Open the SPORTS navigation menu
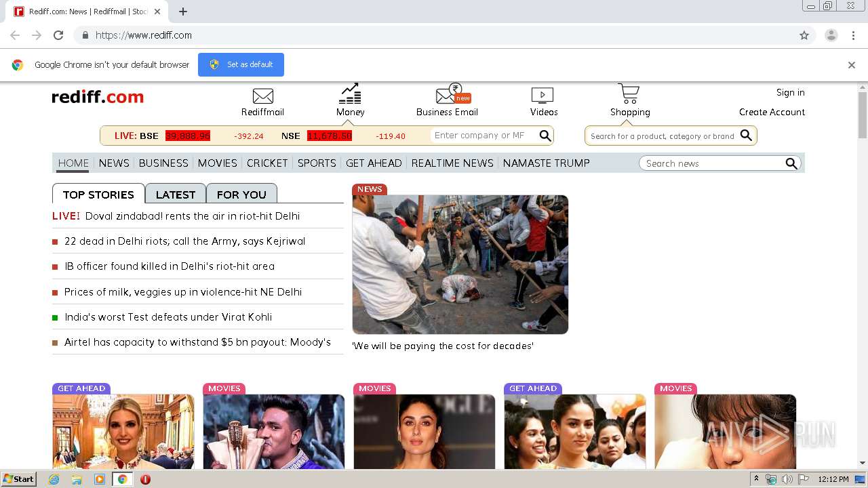 (x=317, y=163)
